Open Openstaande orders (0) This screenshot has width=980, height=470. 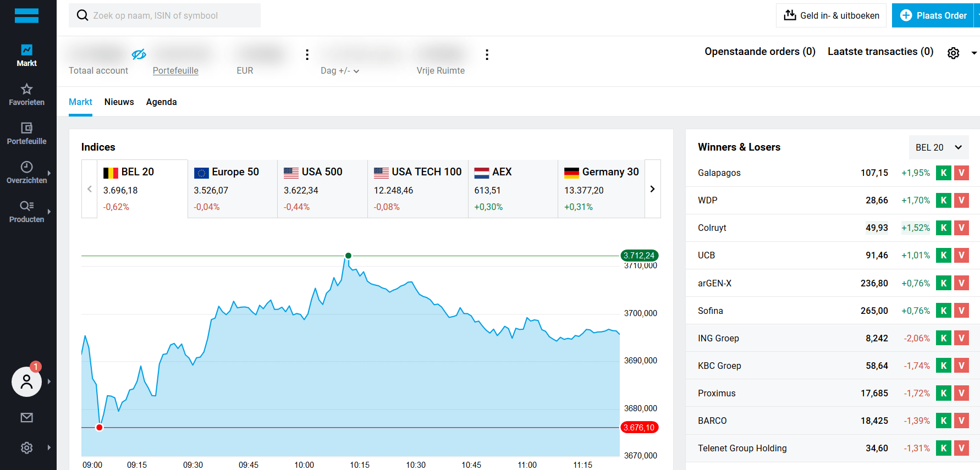760,52
